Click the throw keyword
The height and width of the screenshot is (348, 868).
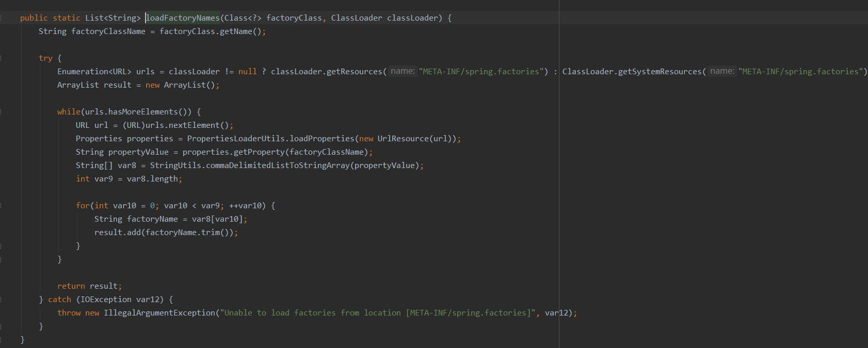pyautogui.click(x=69, y=313)
